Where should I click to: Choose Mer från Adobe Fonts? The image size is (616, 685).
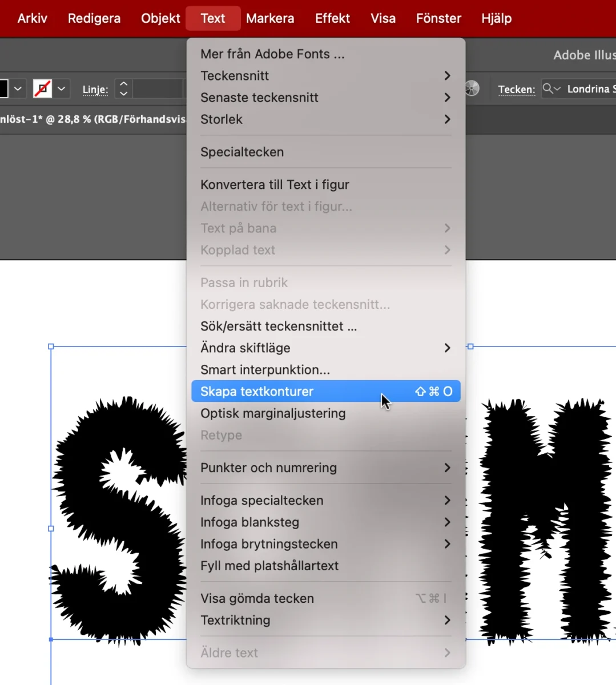[326, 54]
